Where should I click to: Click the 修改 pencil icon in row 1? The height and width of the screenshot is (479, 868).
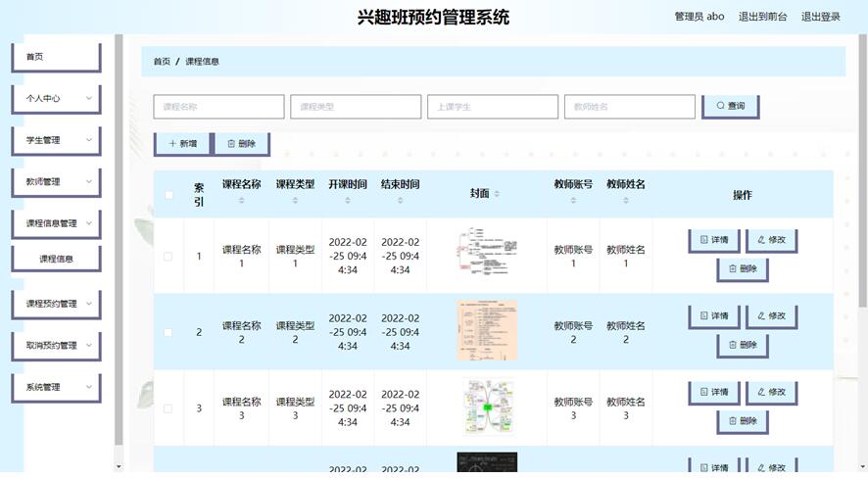point(761,239)
